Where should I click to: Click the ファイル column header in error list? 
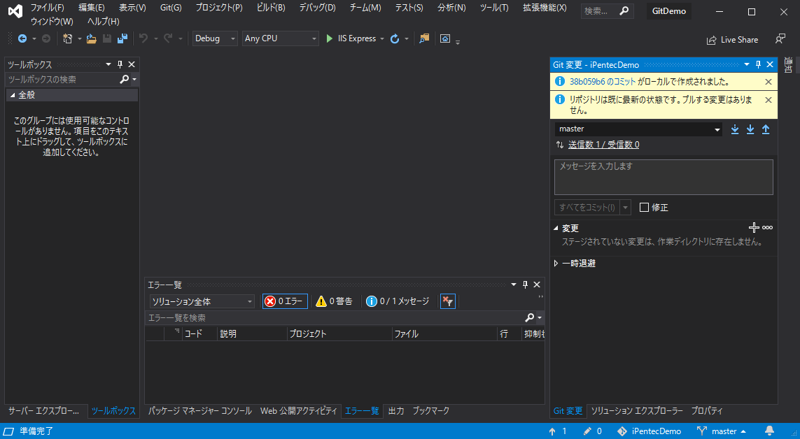(444, 333)
